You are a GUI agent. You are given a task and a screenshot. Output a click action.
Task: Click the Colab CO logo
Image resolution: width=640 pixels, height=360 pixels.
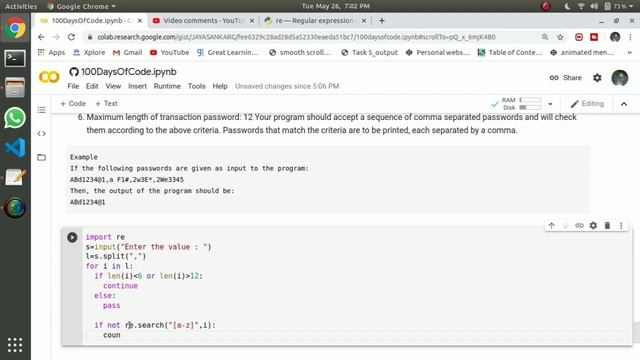coord(49,77)
